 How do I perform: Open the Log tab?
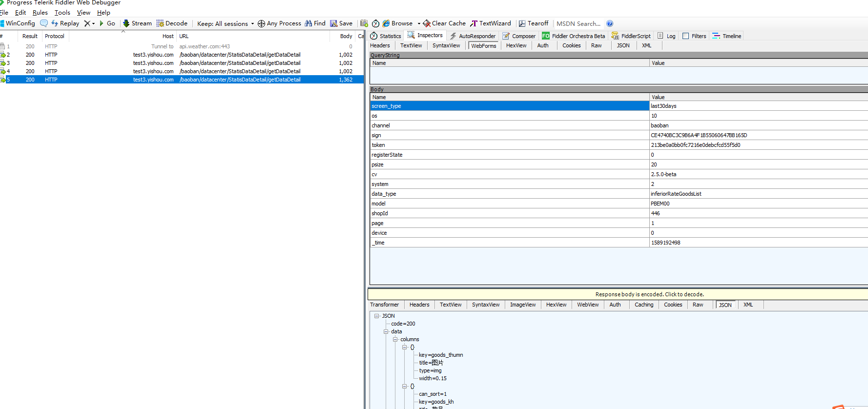click(x=667, y=36)
